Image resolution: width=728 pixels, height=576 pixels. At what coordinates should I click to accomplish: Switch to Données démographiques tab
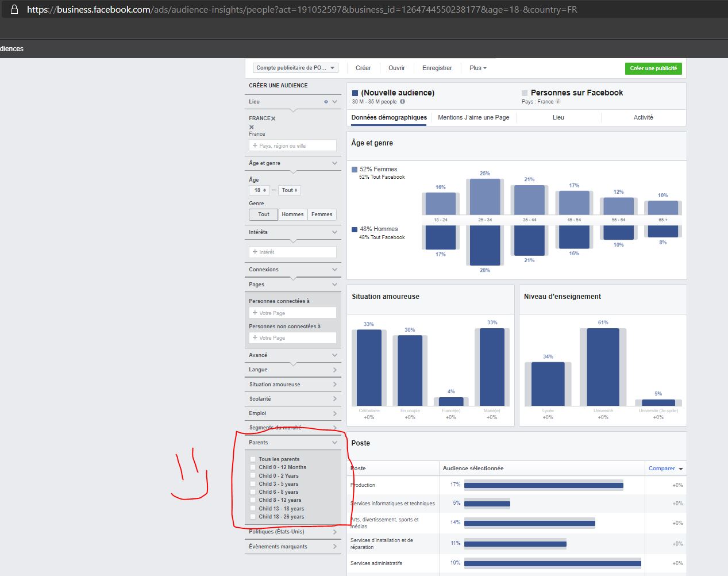[x=389, y=117]
